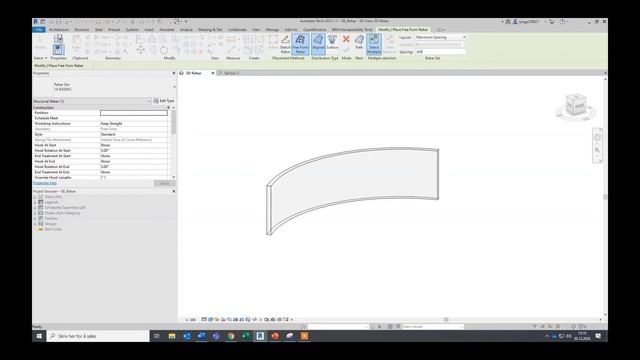Image resolution: width=640 pixels, height=360 pixels.
Task: Close the 3D Rebar view tab
Action: [x=213, y=73]
